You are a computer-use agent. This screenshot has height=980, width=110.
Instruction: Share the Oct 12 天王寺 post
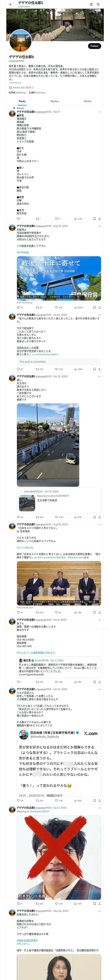[x=99, y=517]
